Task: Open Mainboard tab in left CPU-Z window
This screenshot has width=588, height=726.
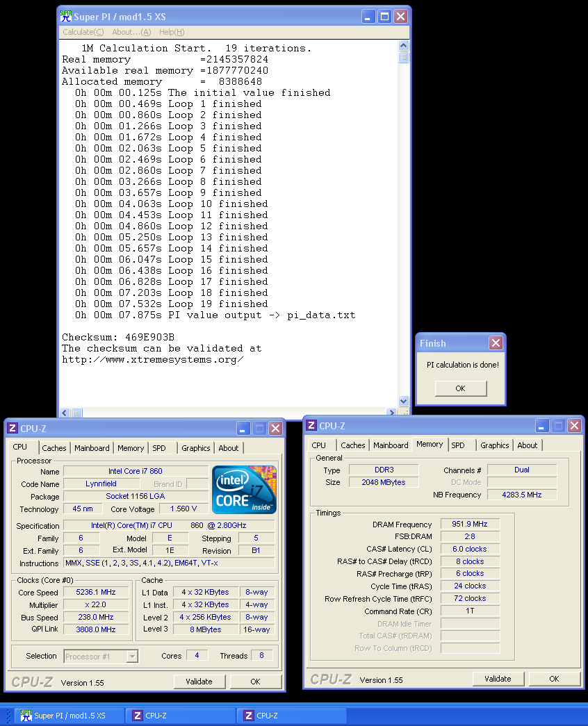Action: pos(92,448)
